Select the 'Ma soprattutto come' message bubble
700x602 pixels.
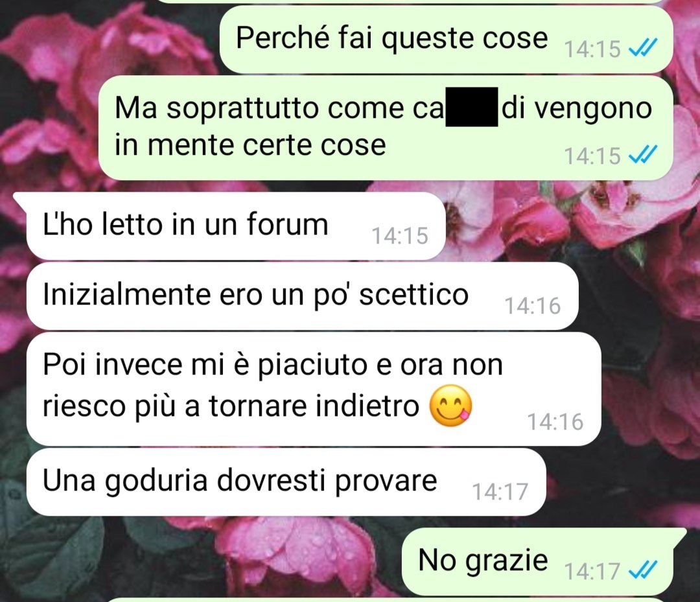pyautogui.click(x=386, y=128)
